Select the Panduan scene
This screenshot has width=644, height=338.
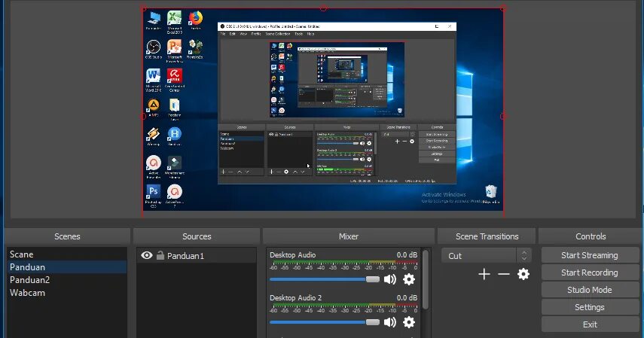click(67, 267)
